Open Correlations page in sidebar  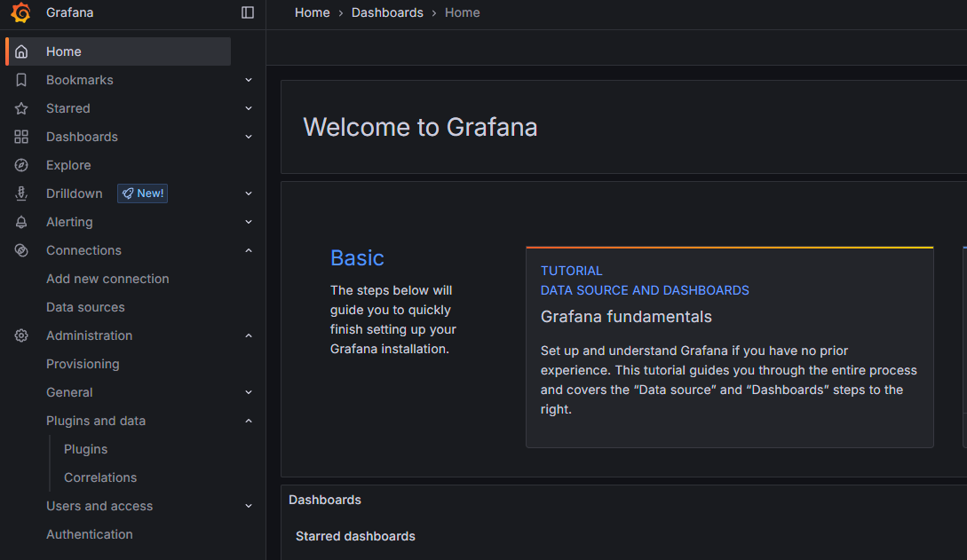click(x=100, y=477)
